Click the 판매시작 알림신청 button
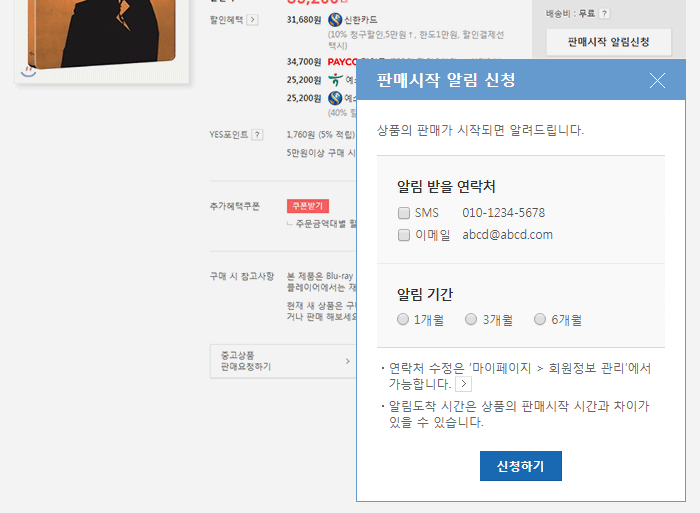The height and width of the screenshot is (513, 700). pos(608,42)
